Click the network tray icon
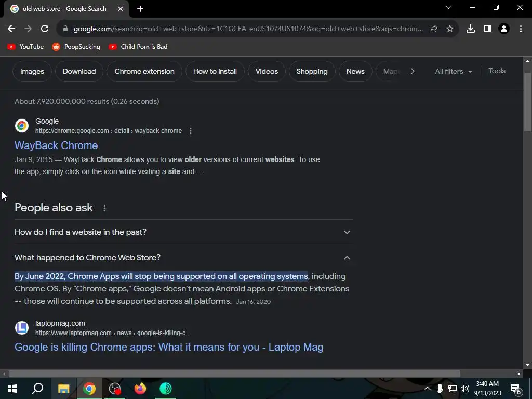Image resolution: width=532 pixels, height=399 pixels. [x=453, y=389]
